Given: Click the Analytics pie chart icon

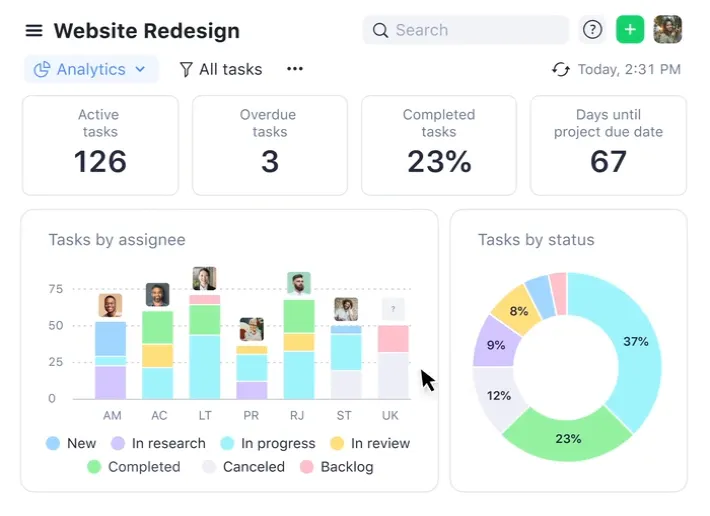Looking at the screenshot, I should [x=42, y=69].
